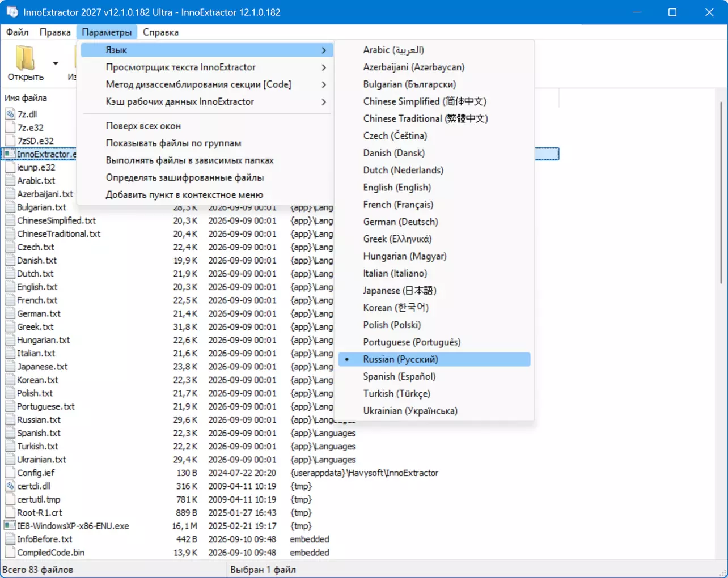Click the file icon beside Config.ief
The width and height of the screenshot is (728, 578).
click(x=10, y=473)
